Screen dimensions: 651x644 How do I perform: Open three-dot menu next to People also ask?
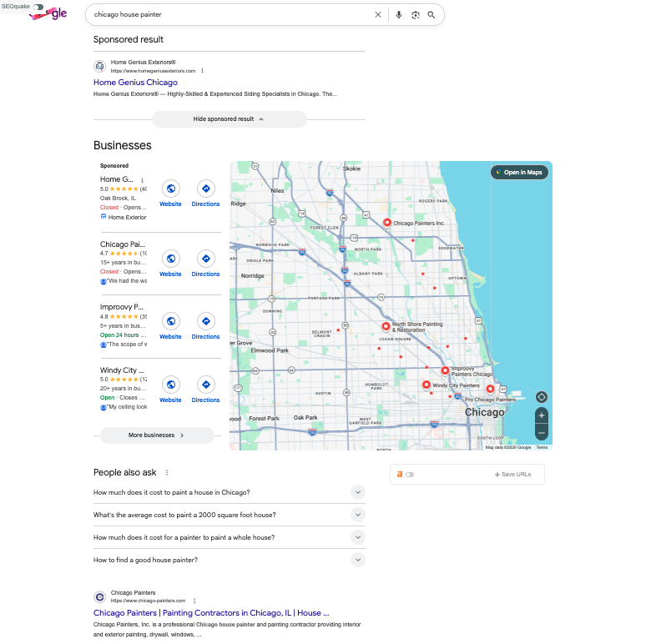[167, 473]
